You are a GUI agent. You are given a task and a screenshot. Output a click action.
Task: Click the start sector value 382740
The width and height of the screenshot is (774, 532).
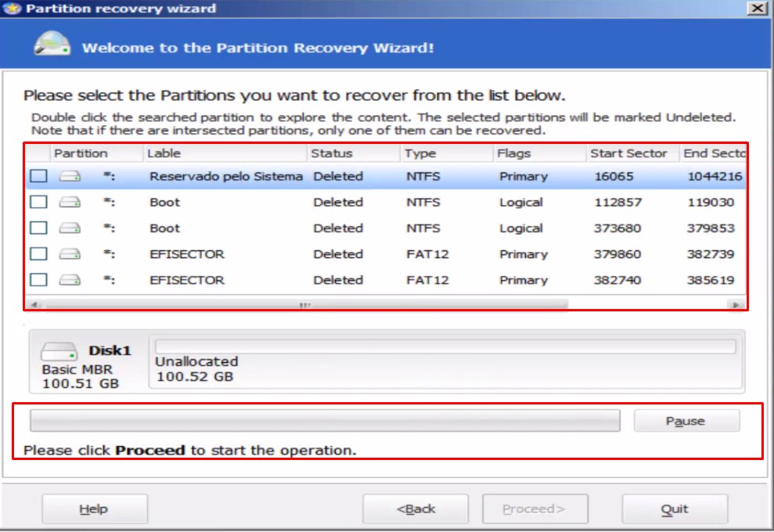(x=617, y=280)
